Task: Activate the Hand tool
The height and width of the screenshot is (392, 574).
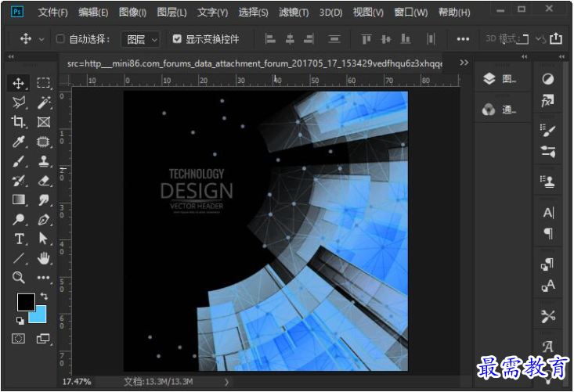Action: 44,258
